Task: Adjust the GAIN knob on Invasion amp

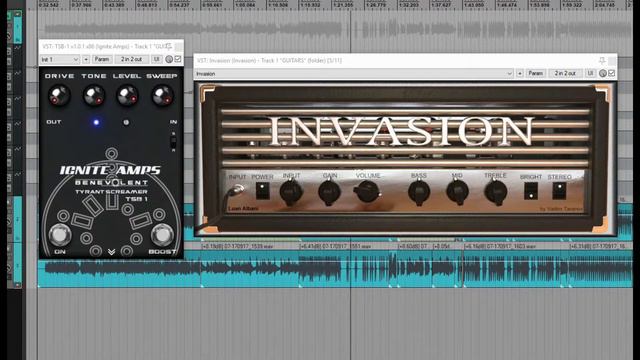Action: 329,192
